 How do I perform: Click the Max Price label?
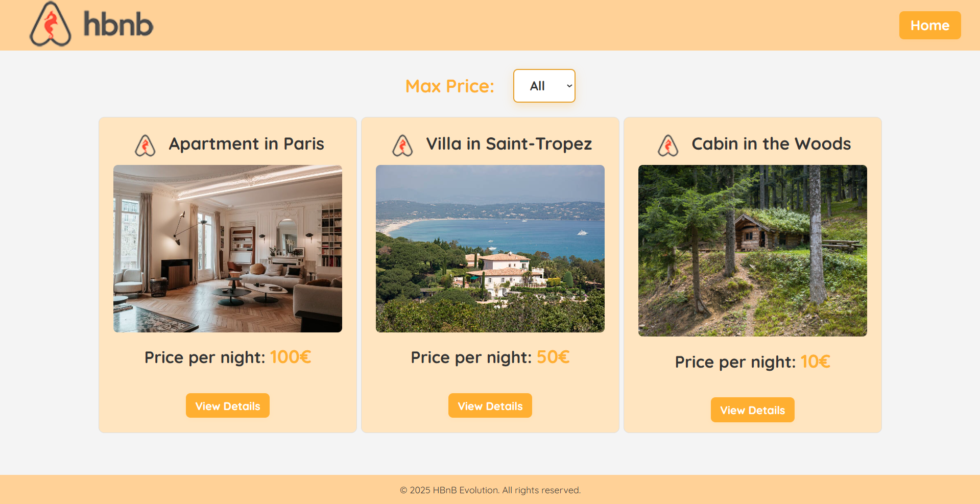click(449, 86)
